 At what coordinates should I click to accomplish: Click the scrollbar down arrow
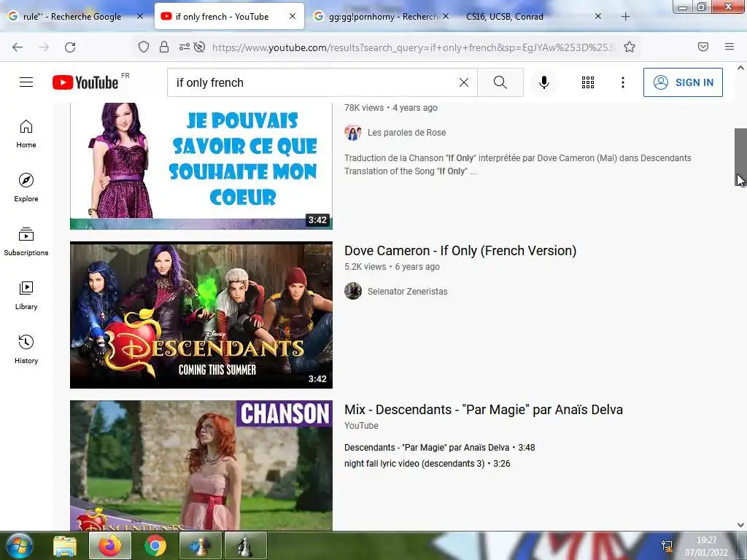[740, 524]
